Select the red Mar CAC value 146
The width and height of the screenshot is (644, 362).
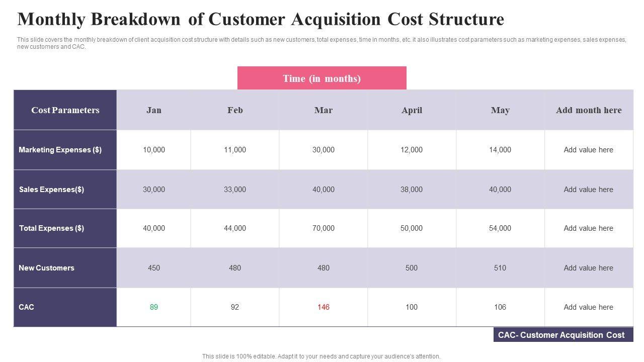tap(324, 307)
